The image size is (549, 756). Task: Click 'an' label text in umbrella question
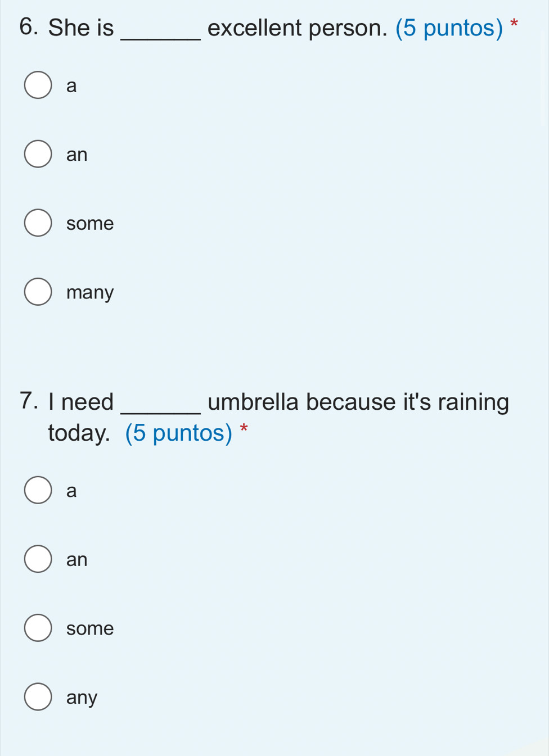click(x=77, y=560)
